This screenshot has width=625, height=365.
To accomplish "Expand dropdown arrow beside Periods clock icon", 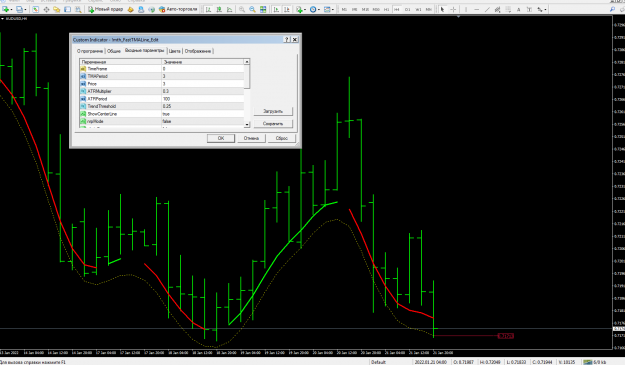I will [x=319, y=10].
